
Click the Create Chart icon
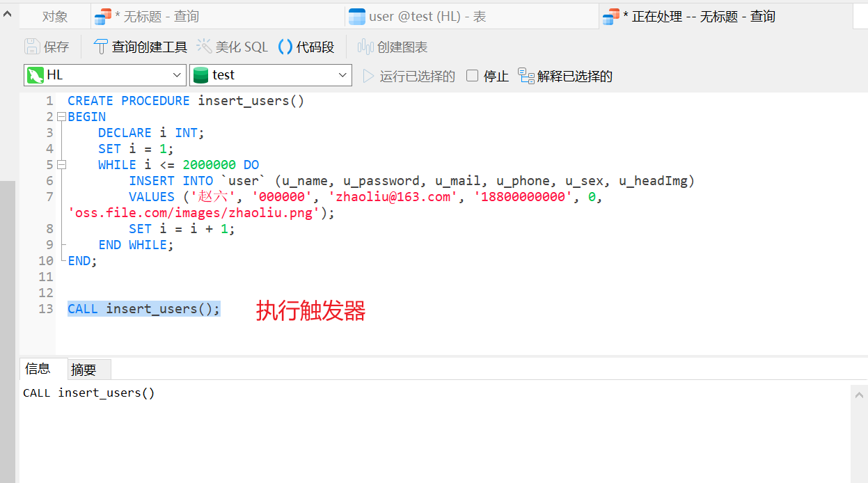point(365,47)
